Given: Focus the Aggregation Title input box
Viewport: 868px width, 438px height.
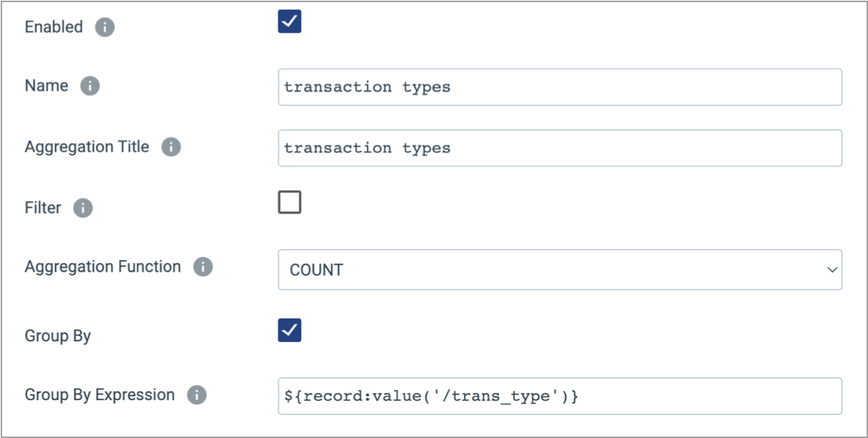Looking at the screenshot, I should [x=560, y=148].
